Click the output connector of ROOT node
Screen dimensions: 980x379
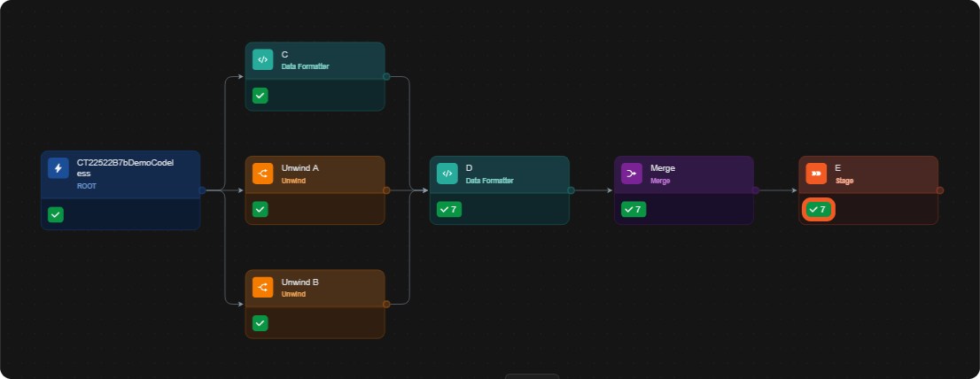(x=202, y=190)
